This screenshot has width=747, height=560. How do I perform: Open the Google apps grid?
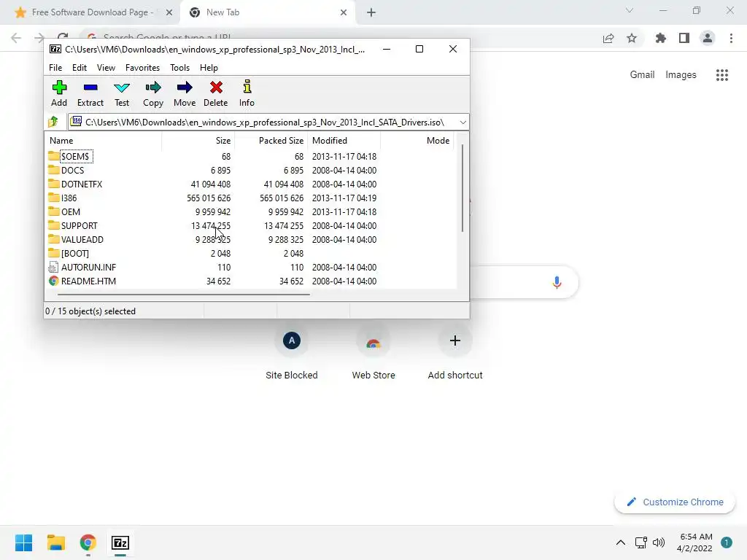[722, 75]
